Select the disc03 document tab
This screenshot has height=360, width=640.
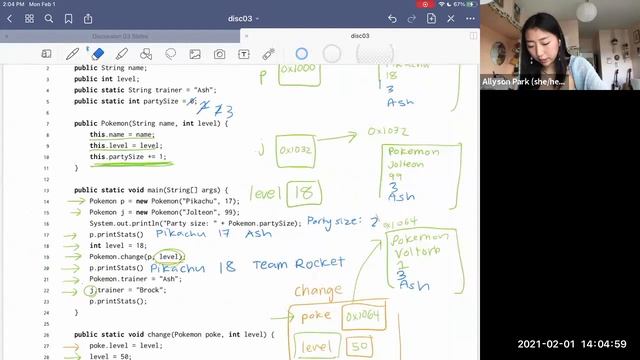coord(360,36)
